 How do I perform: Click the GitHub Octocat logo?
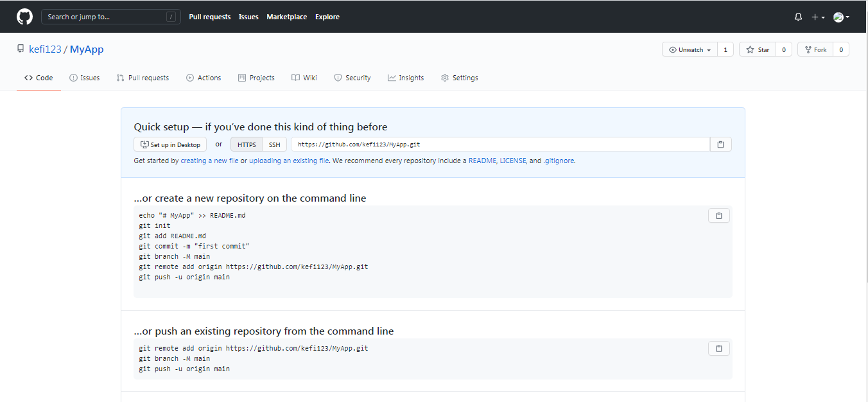pos(24,17)
